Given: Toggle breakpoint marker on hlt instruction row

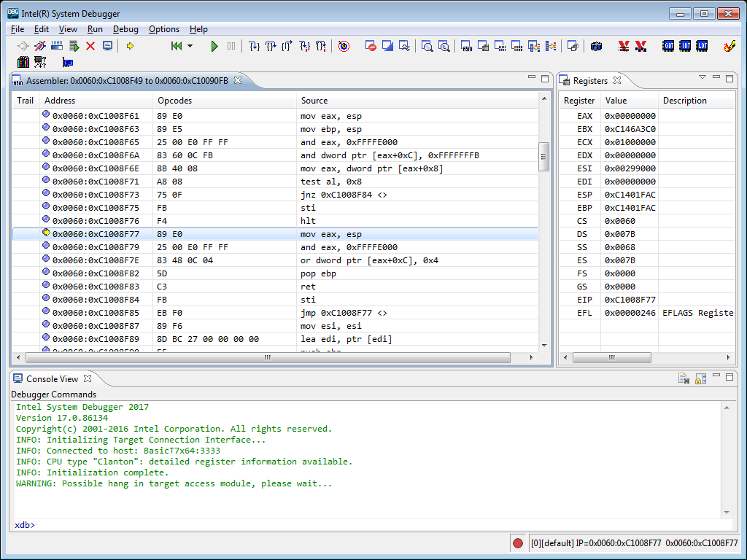Looking at the screenshot, I should coord(46,219).
